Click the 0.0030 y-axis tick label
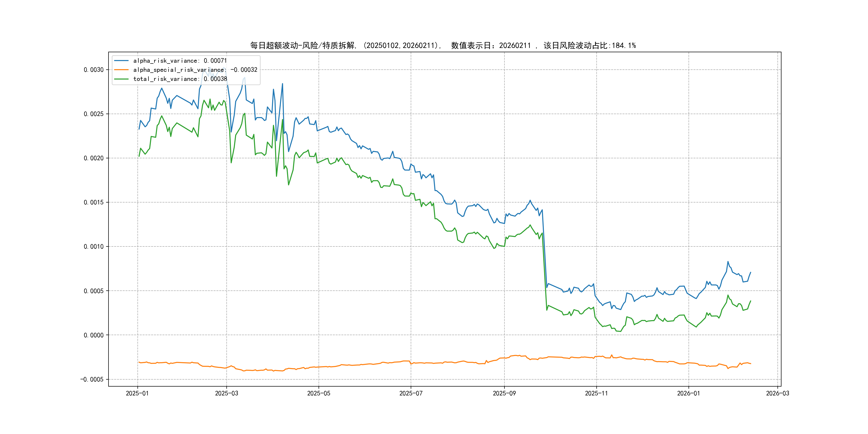The width and height of the screenshot is (868, 434). (x=94, y=70)
